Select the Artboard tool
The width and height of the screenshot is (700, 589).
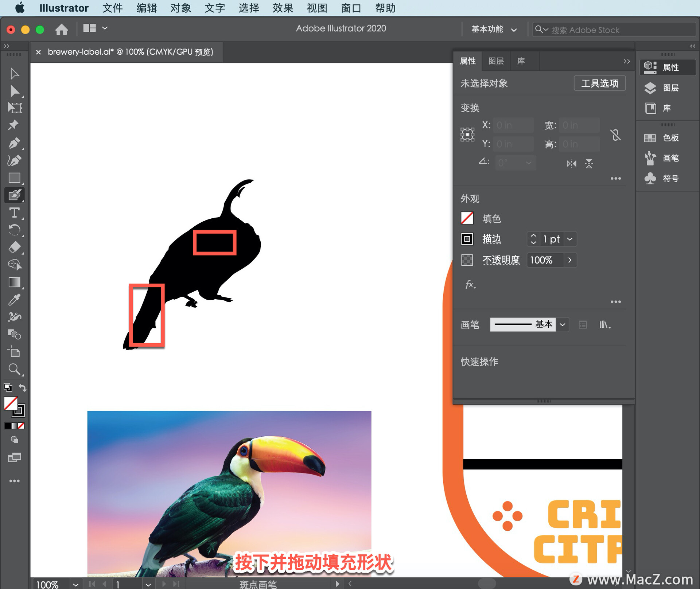pos(14,352)
